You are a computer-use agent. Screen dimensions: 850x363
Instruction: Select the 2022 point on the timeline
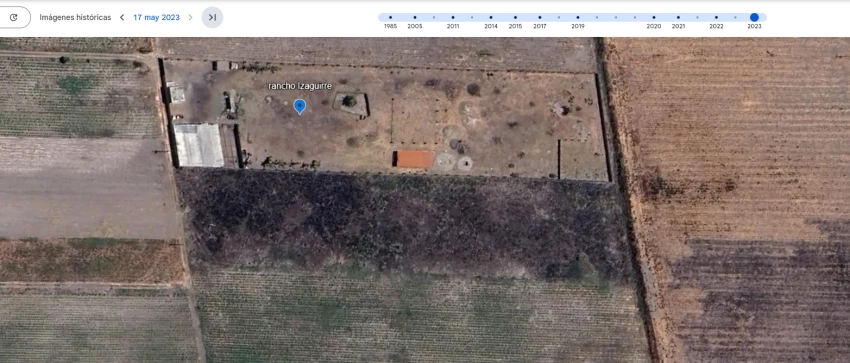pyautogui.click(x=716, y=17)
